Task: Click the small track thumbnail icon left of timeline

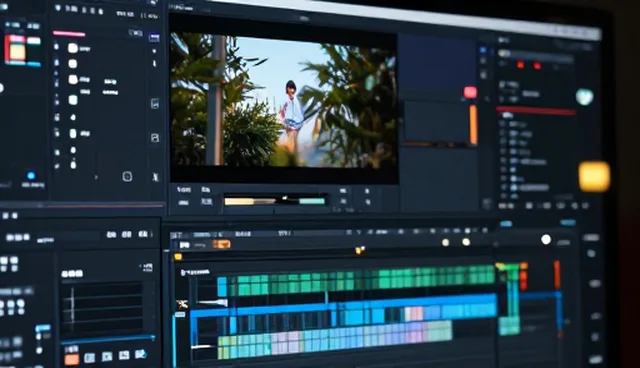Action: coord(182,304)
